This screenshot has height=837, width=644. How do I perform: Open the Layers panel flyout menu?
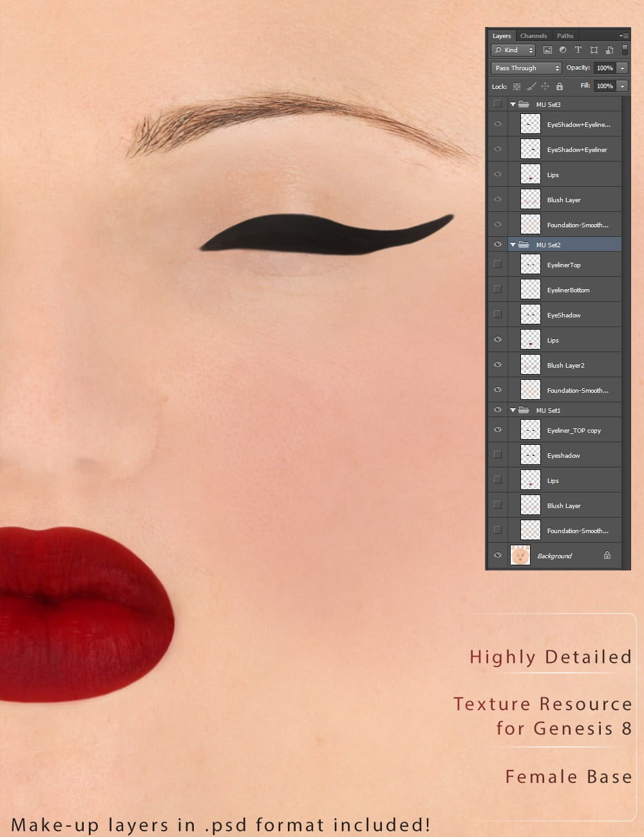click(x=623, y=35)
